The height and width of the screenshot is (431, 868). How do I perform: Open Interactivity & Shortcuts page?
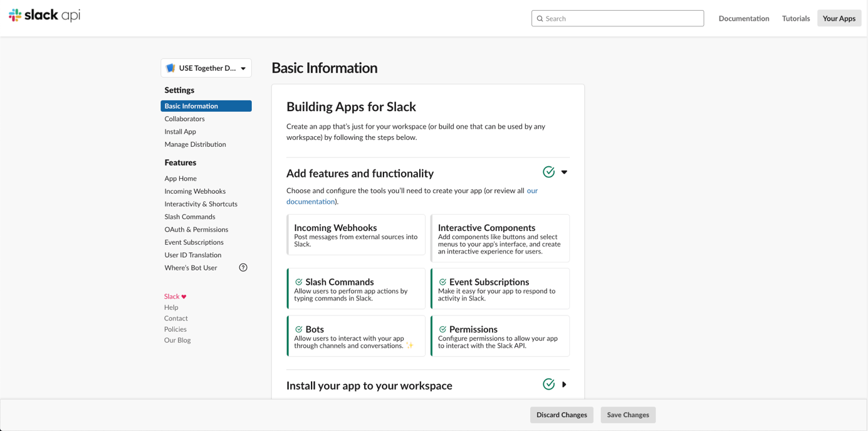tap(201, 204)
